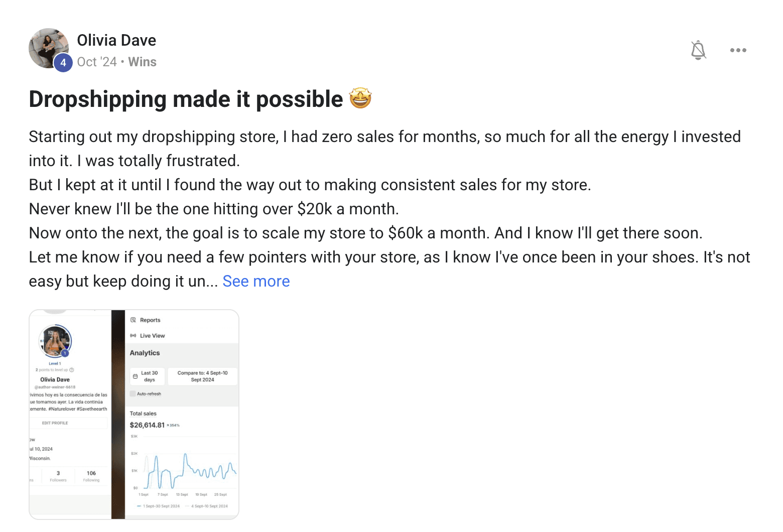Click the level 4 badge on avatar
This screenshot has width=783, height=532.
(63, 63)
